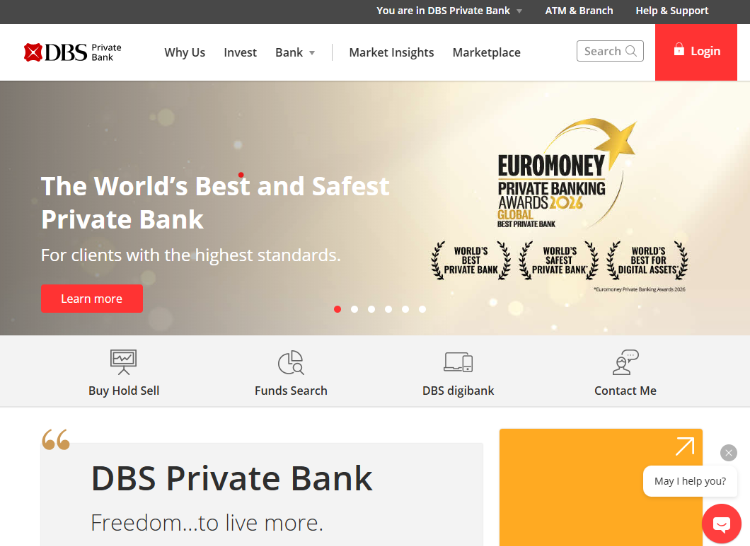Click May I help you? bubble
Screen dimensions: 750x546
pos(690,481)
